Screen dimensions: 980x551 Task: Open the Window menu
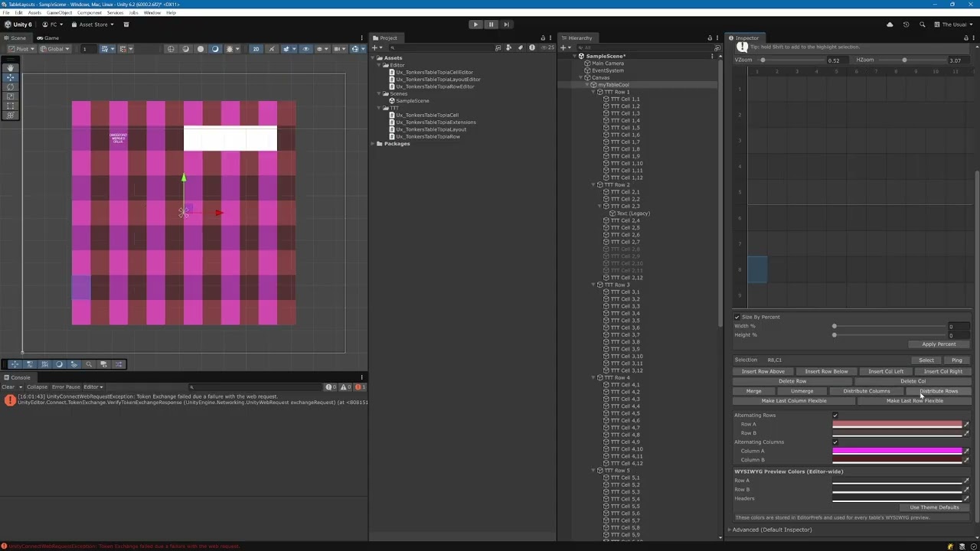click(152, 13)
